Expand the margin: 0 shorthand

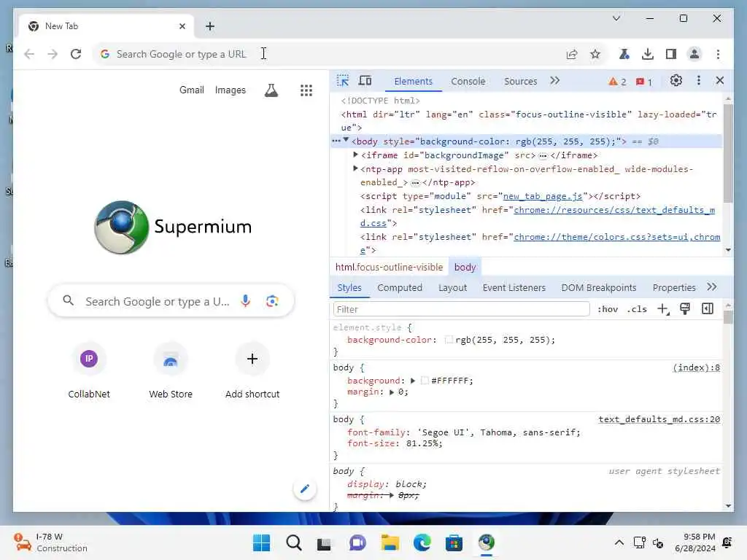click(392, 392)
